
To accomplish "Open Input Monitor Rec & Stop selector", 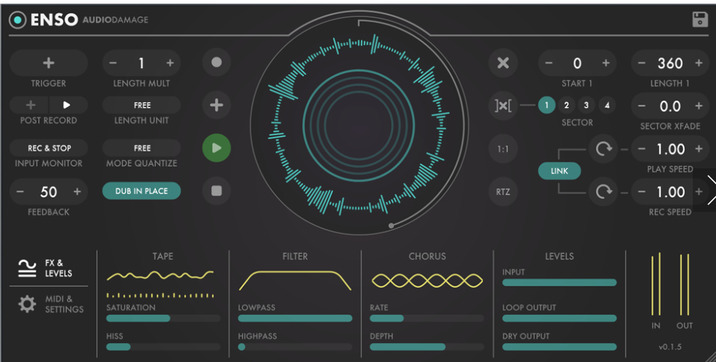I will pyautogui.click(x=49, y=148).
